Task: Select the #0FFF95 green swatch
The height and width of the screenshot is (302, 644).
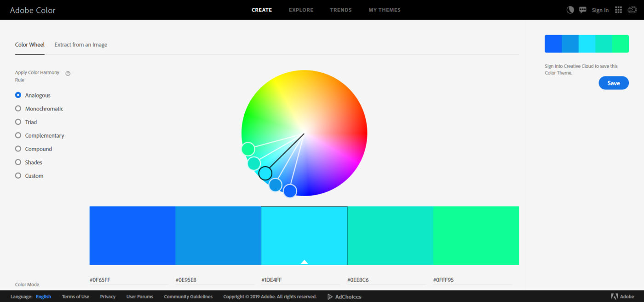Action: pyautogui.click(x=476, y=235)
